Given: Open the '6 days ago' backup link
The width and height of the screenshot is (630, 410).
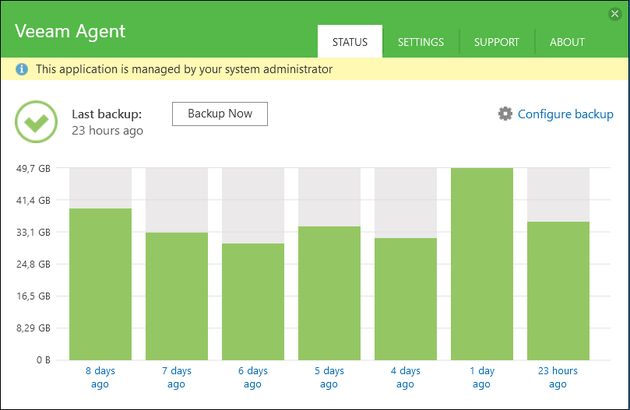Looking at the screenshot, I should click(x=253, y=377).
